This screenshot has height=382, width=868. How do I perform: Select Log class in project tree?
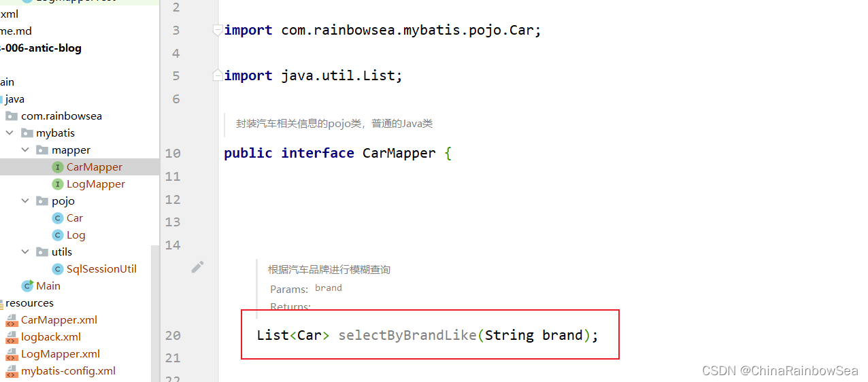click(76, 235)
